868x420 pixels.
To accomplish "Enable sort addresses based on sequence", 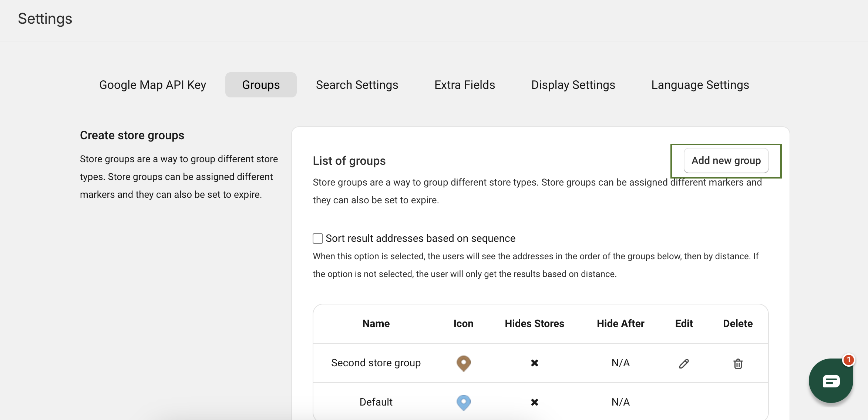I will (318, 239).
